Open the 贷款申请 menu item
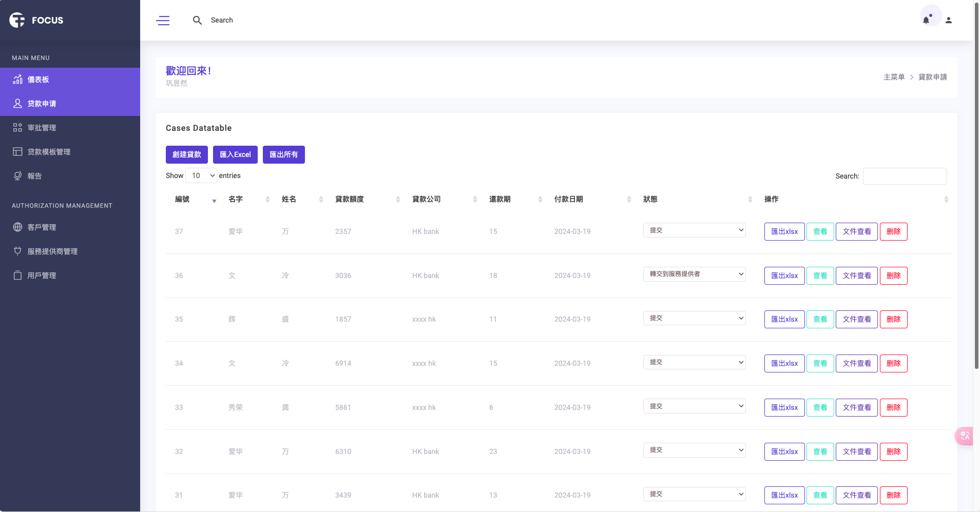This screenshot has height=512, width=980. [x=70, y=104]
